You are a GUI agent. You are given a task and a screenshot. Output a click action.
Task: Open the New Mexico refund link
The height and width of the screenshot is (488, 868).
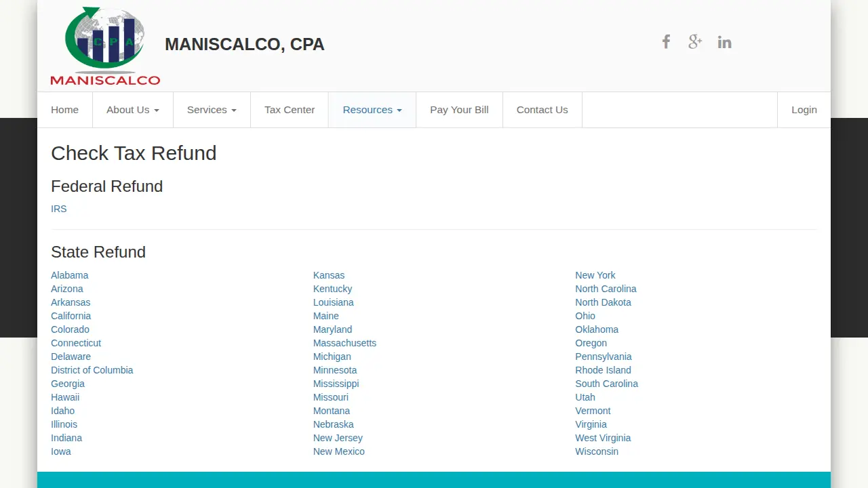(338, 451)
